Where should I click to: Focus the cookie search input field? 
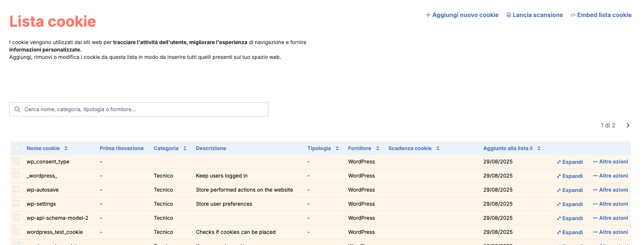(x=145, y=109)
